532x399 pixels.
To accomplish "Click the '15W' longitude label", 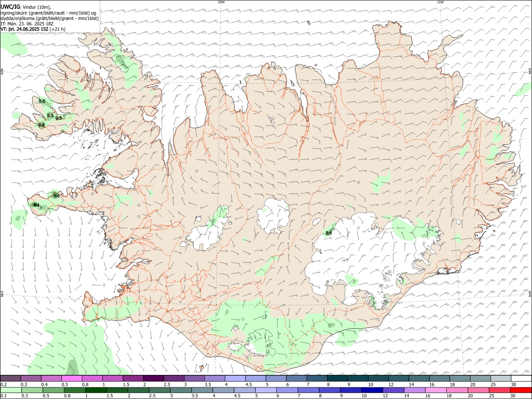I will pyautogui.click(x=440, y=2).
